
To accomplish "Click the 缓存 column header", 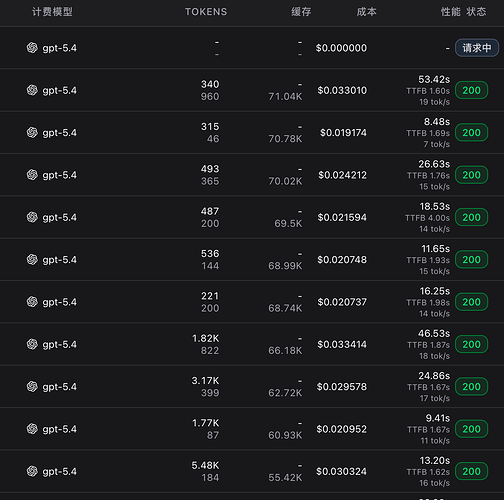I will pyautogui.click(x=301, y=12).
